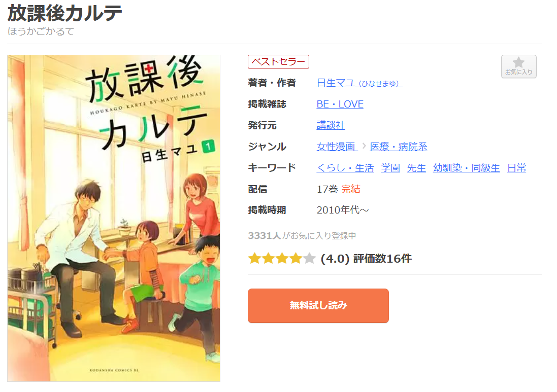Click the 放課後カルテ page title
Image resolution: width=557 pixels, height=392 pixels.
click(x=64, y=14)
